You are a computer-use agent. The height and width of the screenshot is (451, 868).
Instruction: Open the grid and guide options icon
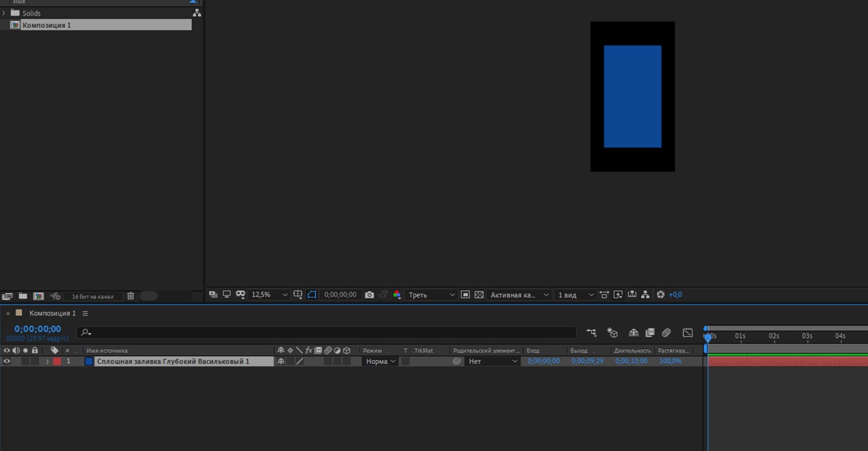pyautogui.click(x=298, y=295)
